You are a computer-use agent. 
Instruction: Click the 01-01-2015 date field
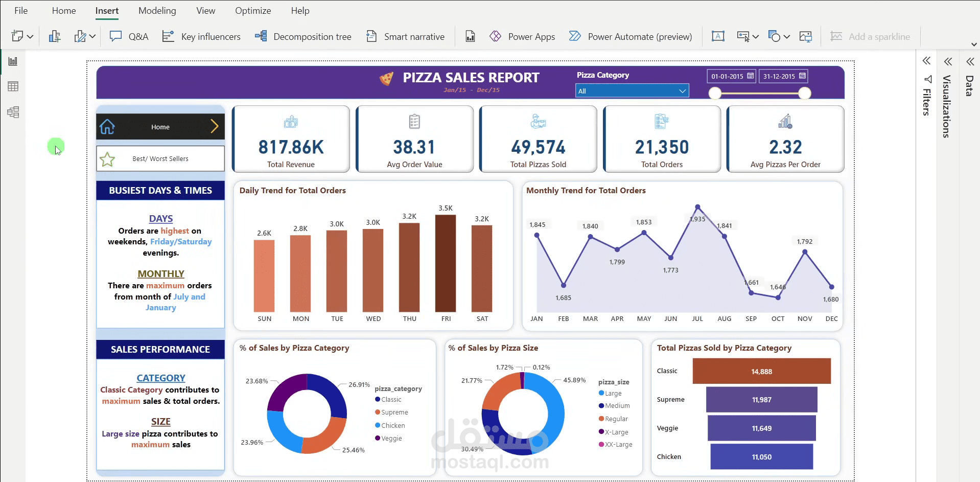pos(730,76)
